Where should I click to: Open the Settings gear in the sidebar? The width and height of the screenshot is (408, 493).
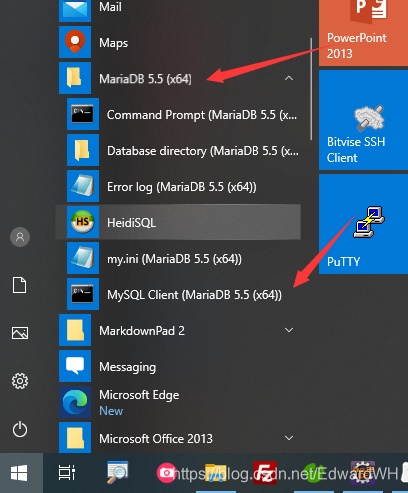click(x=20, y=381)
